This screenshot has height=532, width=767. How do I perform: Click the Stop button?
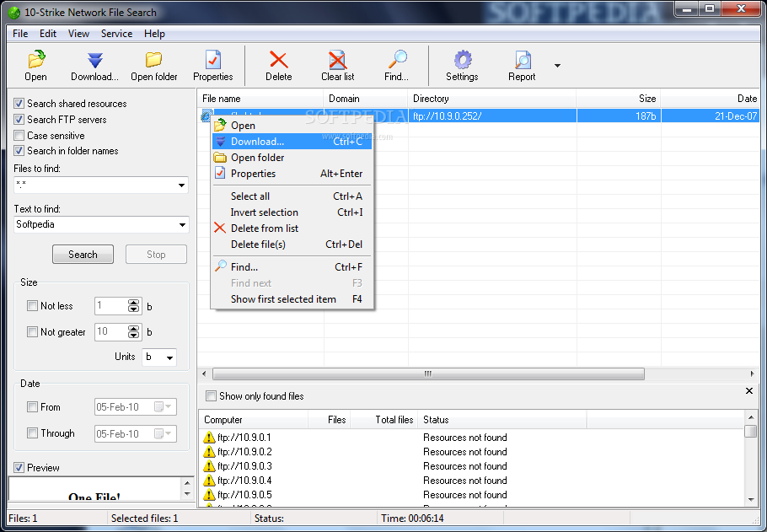tap(156, 255)
